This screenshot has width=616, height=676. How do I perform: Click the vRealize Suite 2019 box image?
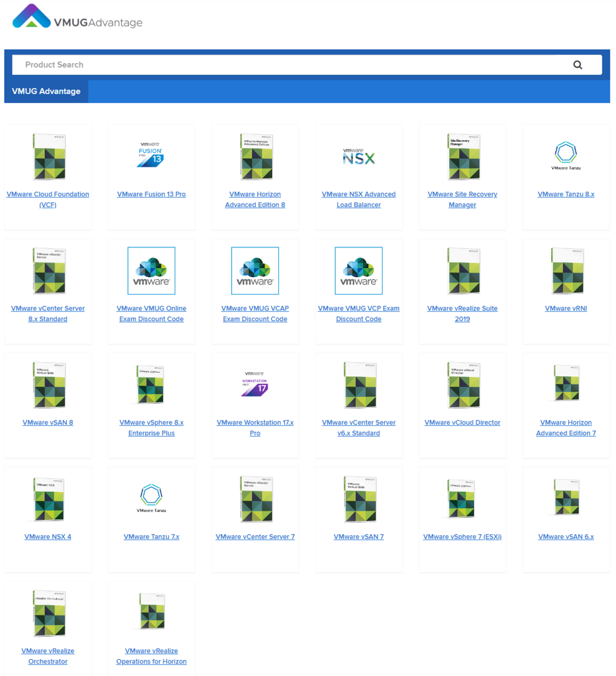[x=464, y=271]
